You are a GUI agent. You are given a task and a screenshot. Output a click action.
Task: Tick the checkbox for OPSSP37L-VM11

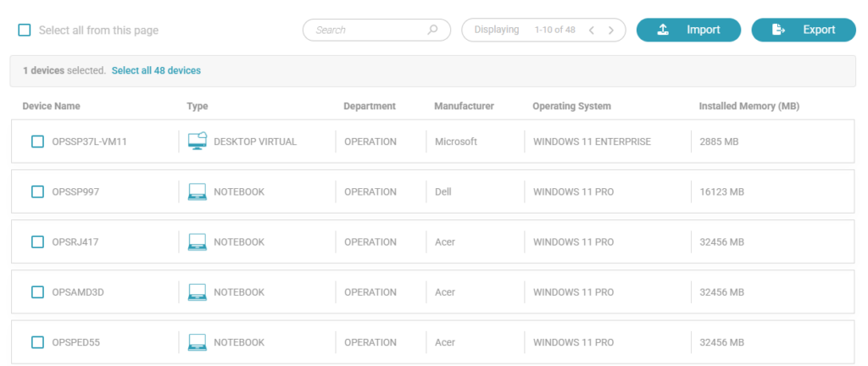tap(37, 141)
